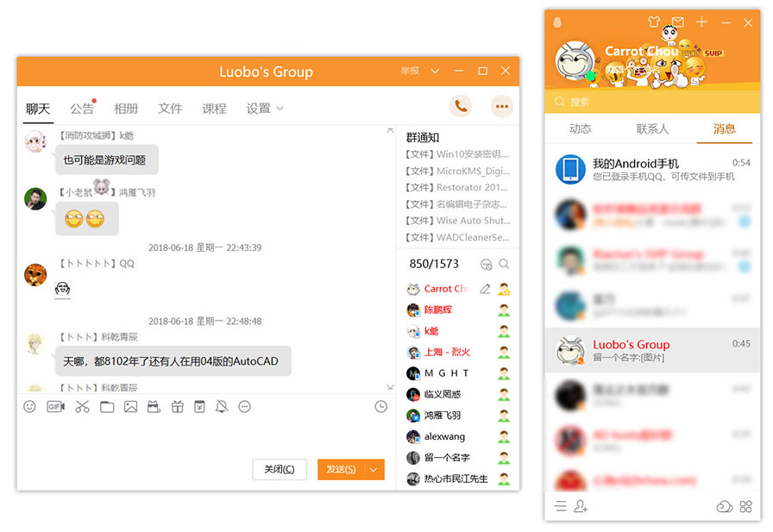773x532 pixels.
Task: Open the send options dropdown arrow
Action: point(374,469)
